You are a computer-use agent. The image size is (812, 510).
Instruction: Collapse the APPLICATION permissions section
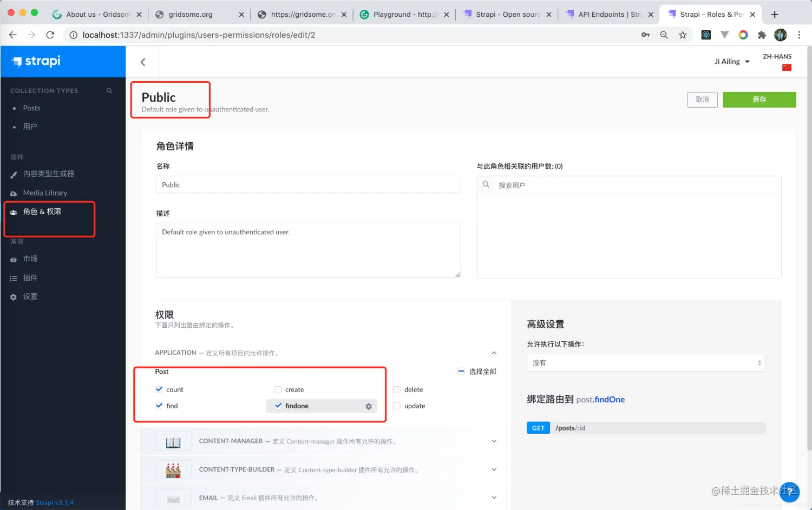tap(494, 353)
